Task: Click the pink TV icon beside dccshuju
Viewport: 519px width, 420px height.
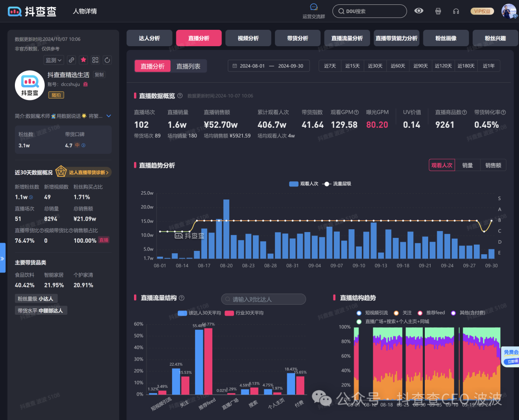Action: (x=86, y=85)
